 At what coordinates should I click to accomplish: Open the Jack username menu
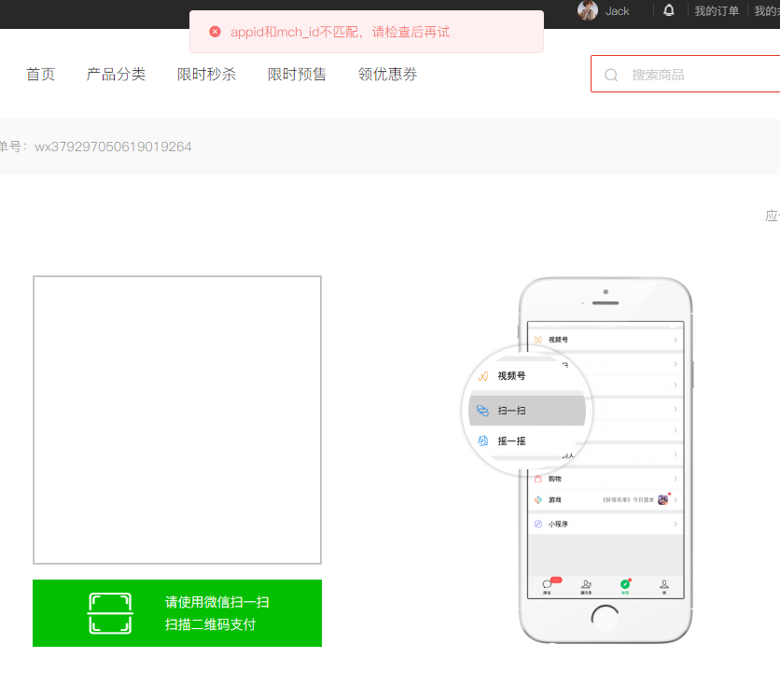pos(617,11)
